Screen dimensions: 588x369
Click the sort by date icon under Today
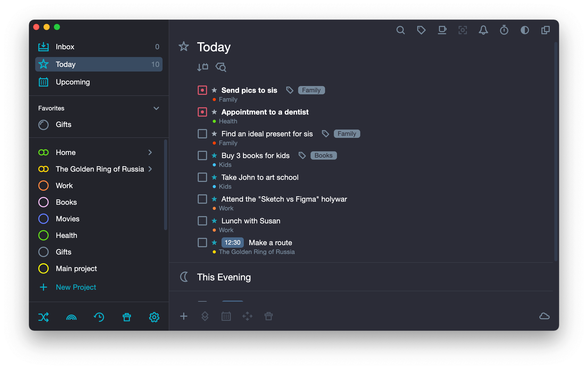(203, 67)
